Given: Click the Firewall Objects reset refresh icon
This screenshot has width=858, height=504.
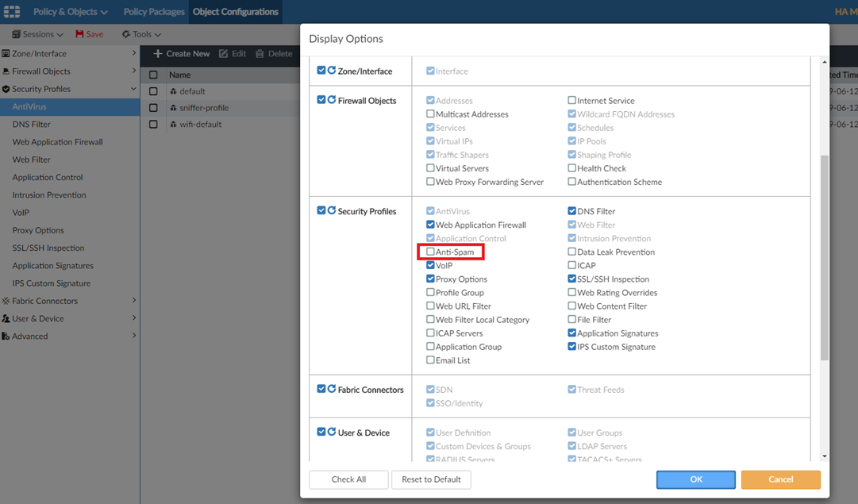Looking at the screenshot, I should (x=332, y=101).
